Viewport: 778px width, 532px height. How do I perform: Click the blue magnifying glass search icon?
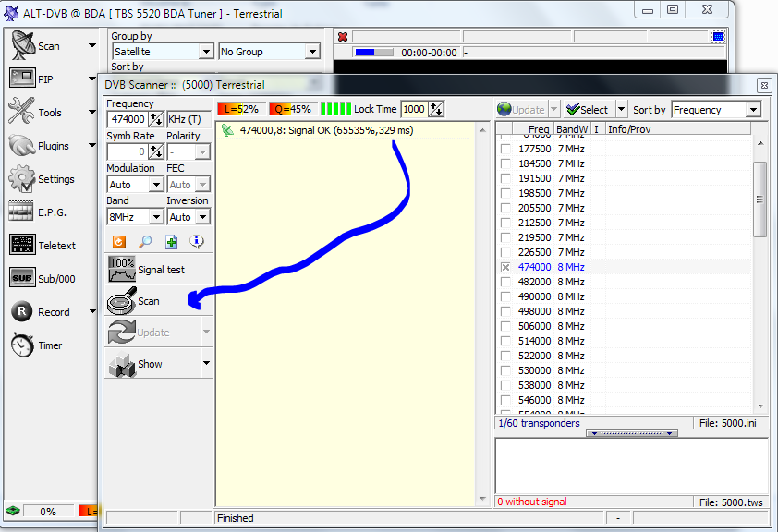click(x=145, y=242)
